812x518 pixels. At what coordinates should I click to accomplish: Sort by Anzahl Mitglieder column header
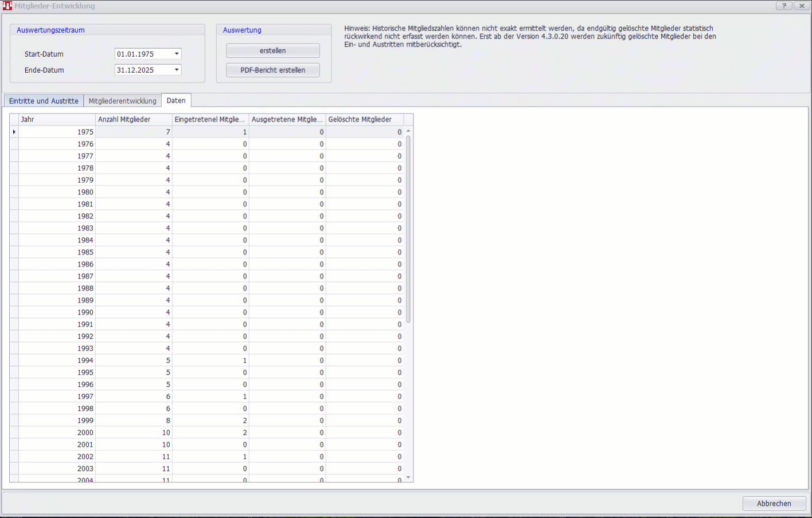coord(134,119)
